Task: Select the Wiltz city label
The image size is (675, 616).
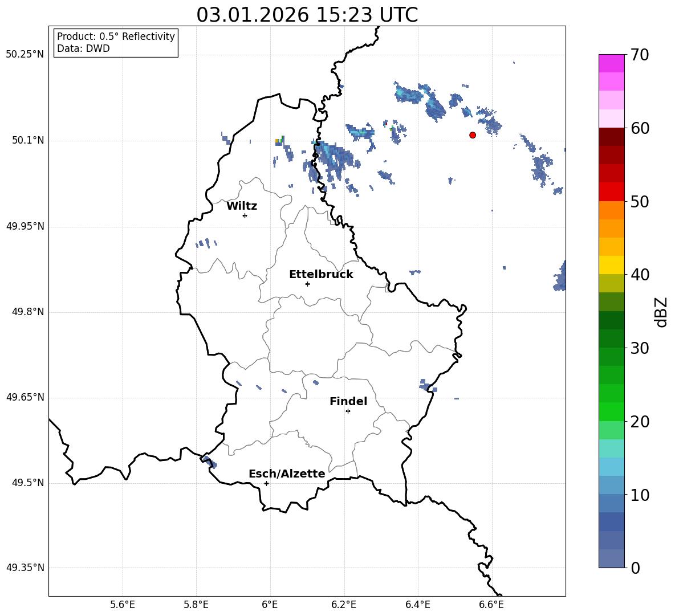Action: point(242,206)
